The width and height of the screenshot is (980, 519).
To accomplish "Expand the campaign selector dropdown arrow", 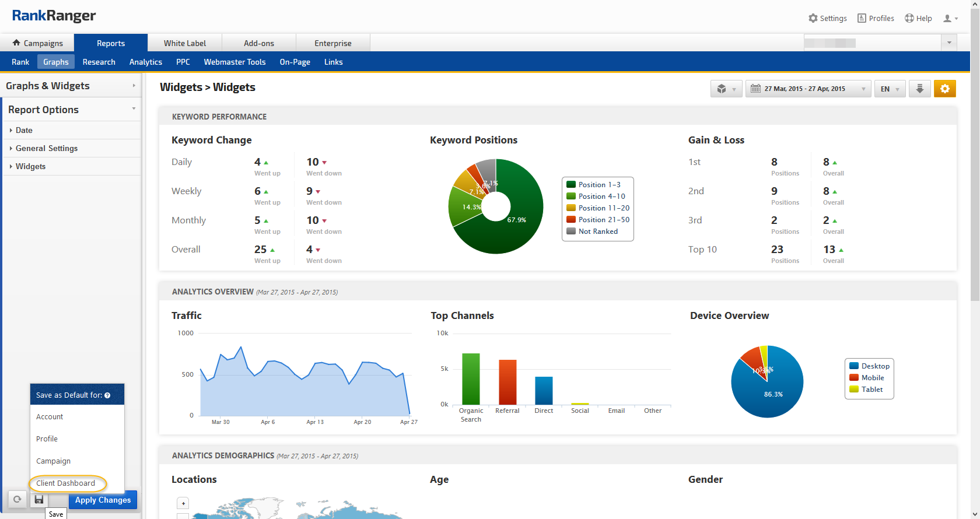I will 949,43.
